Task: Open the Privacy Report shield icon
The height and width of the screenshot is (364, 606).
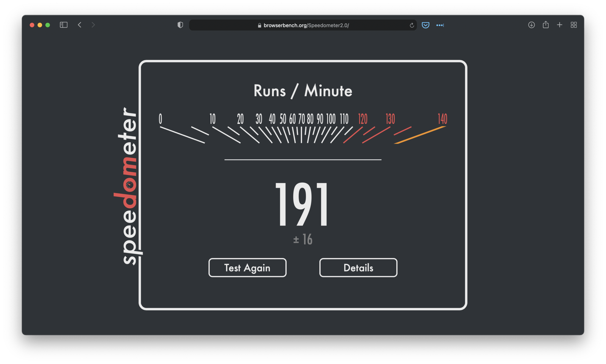Action: pos(180,25)
